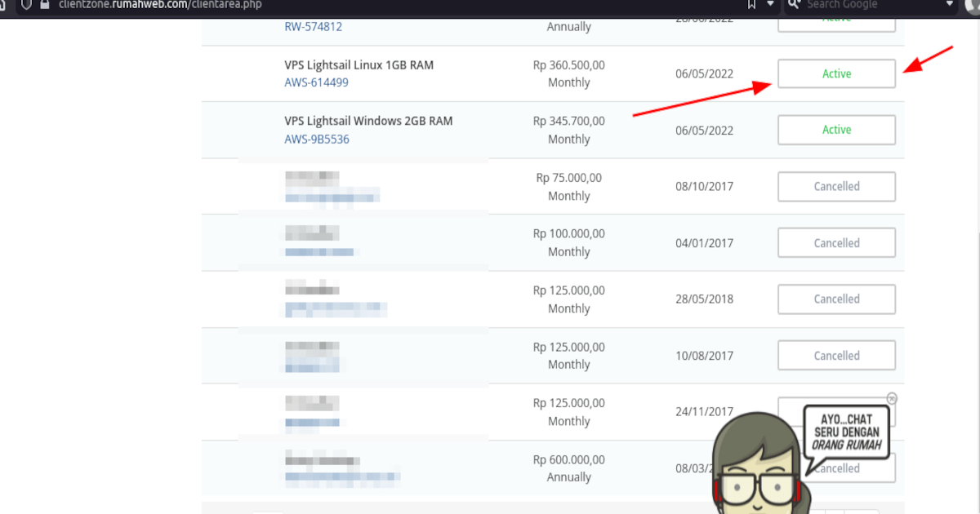Click the Rp 125.000,00 price in the 28/05/2018 row
This screenshot has height=514, width=980.
click(569, 290)
